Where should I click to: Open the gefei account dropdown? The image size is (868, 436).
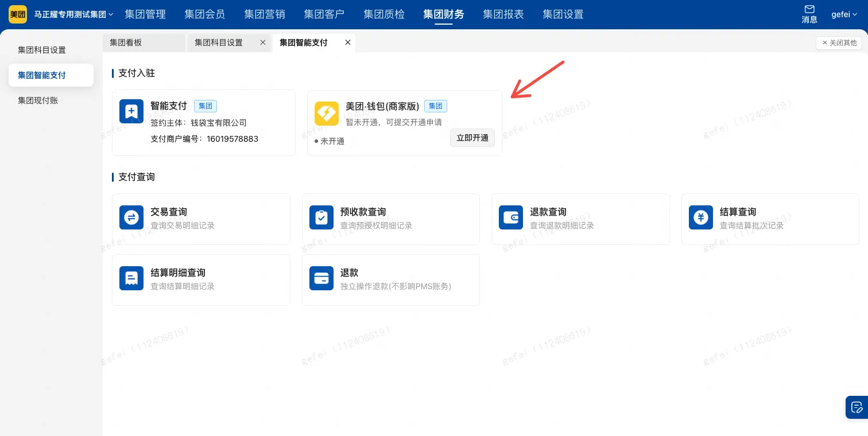(844, 14)
